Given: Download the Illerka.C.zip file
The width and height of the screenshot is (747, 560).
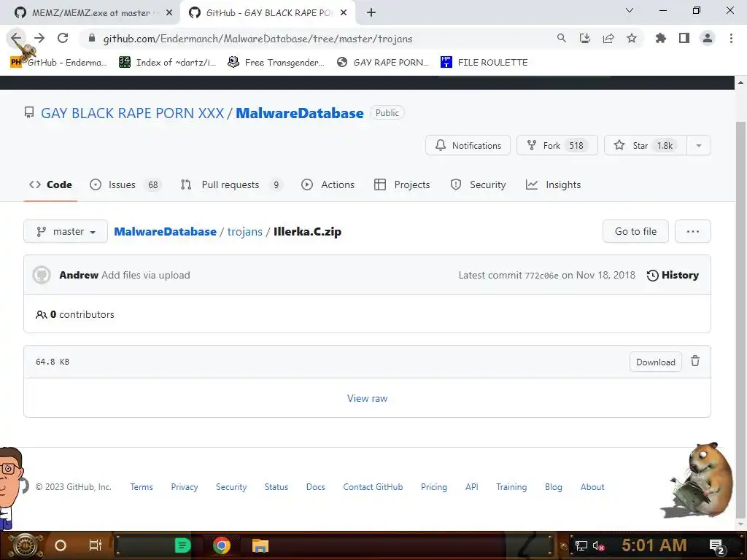Looking at the screenshot, I should coord(656,362).
